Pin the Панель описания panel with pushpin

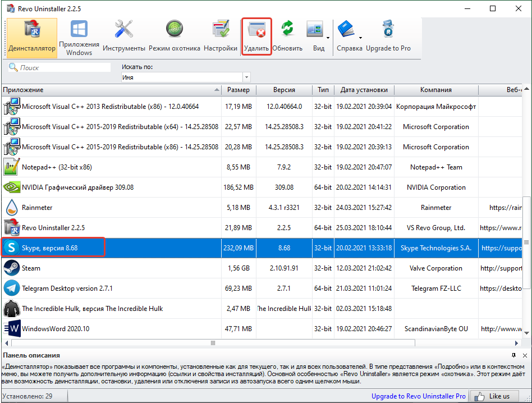pos(513,355)
